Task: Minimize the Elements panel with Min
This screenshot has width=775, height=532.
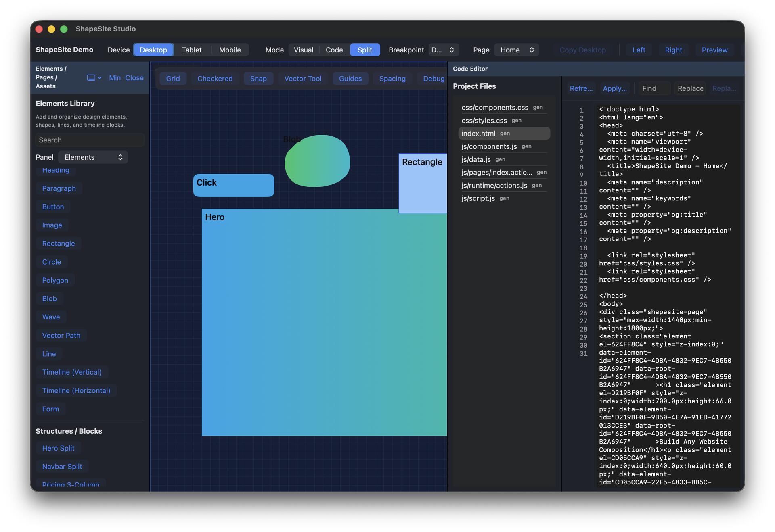Action: coord(115,78)
